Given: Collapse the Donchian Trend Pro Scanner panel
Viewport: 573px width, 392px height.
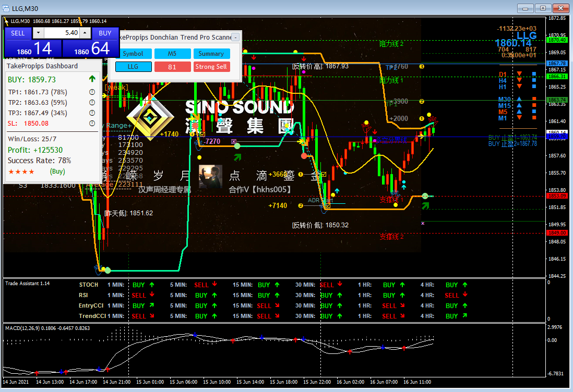Looking at the screenshot, I should point(236,37).
